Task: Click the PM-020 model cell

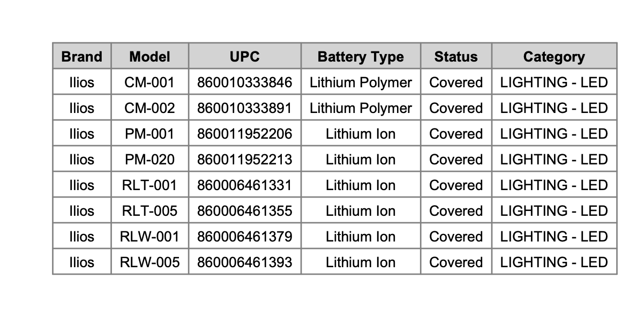Action: tap(149, 160)
